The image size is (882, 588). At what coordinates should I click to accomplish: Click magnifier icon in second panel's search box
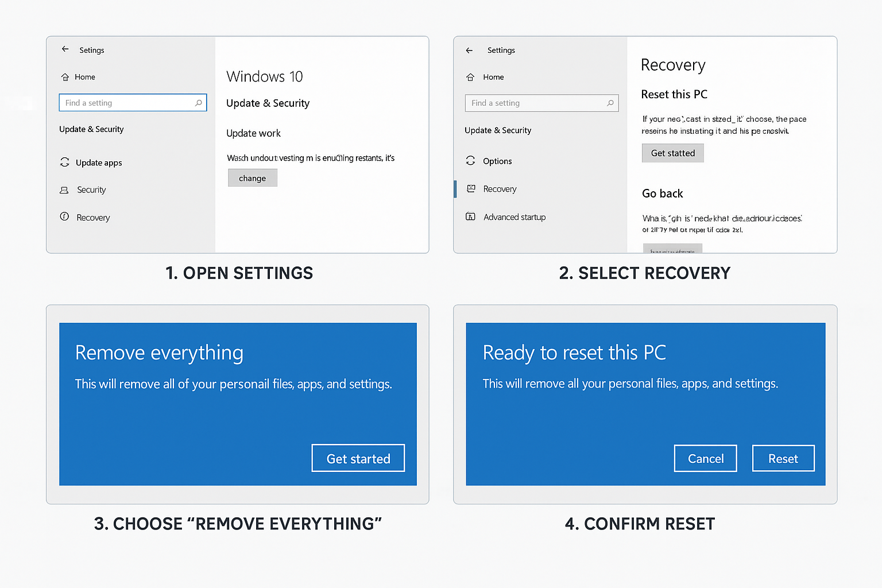(610, 103)
